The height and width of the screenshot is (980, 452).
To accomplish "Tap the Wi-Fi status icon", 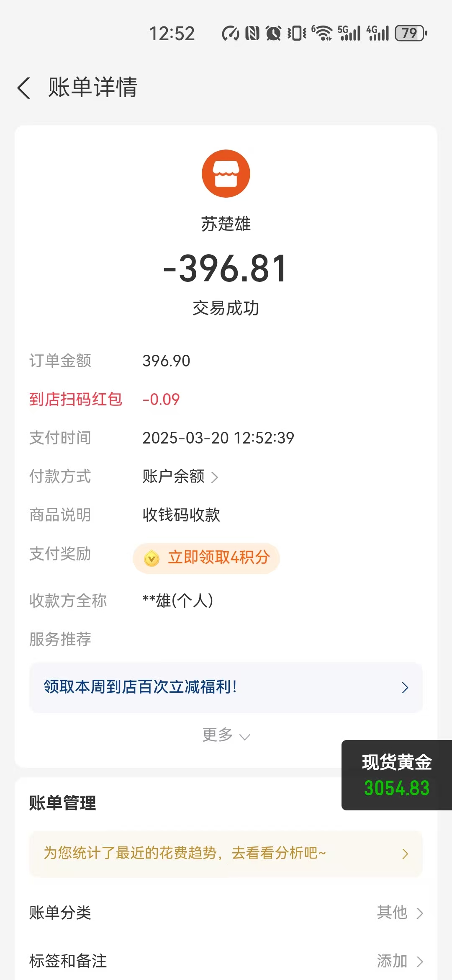I will pos(322,33).
